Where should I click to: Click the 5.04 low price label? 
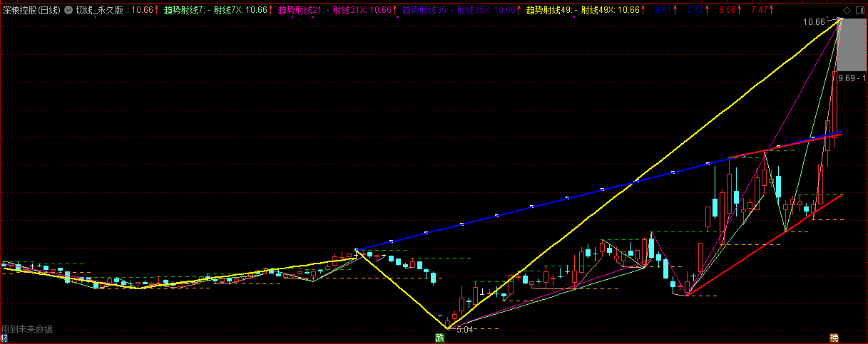tap(464, 329)
